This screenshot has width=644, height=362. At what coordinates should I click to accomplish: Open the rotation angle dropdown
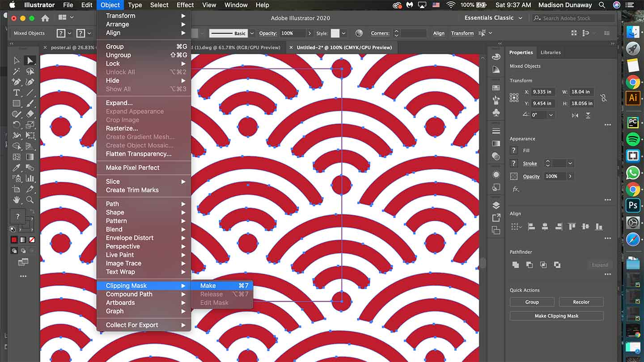click(551, 115)
